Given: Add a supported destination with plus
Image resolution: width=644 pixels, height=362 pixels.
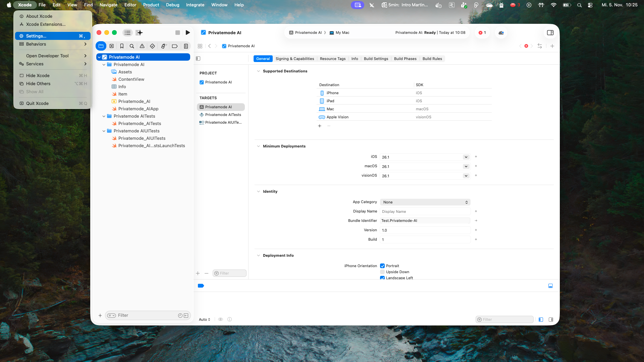Looking at the screenshot, I should [320, 126].
